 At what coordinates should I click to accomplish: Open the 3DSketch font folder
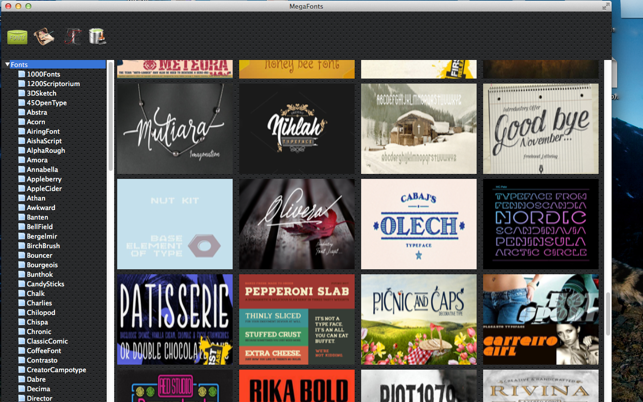pos(41,93)
